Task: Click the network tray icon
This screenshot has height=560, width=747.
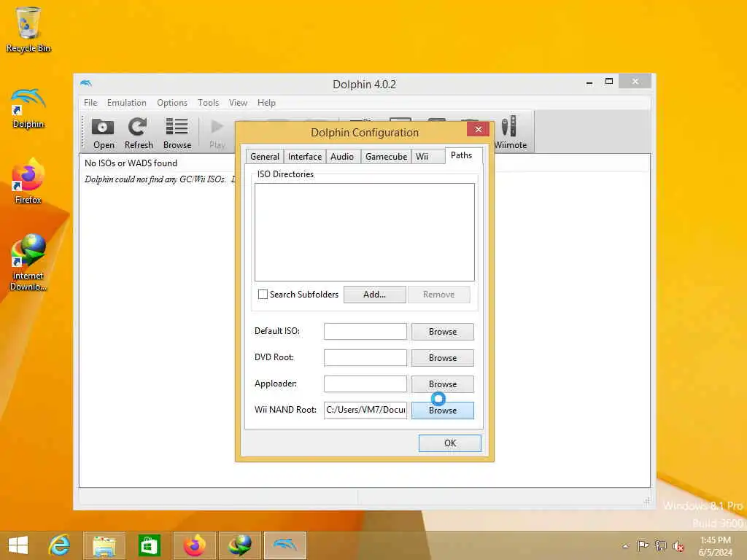Action: tap(660, 545)
